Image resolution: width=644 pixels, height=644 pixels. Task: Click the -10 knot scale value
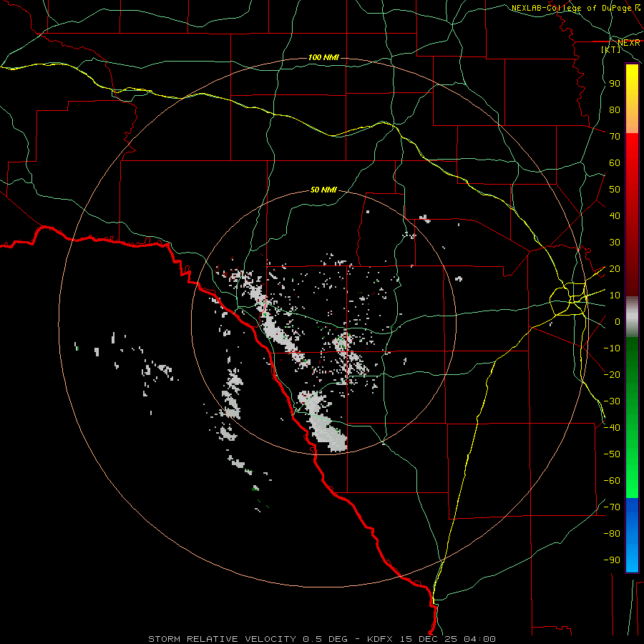[612, 348]
